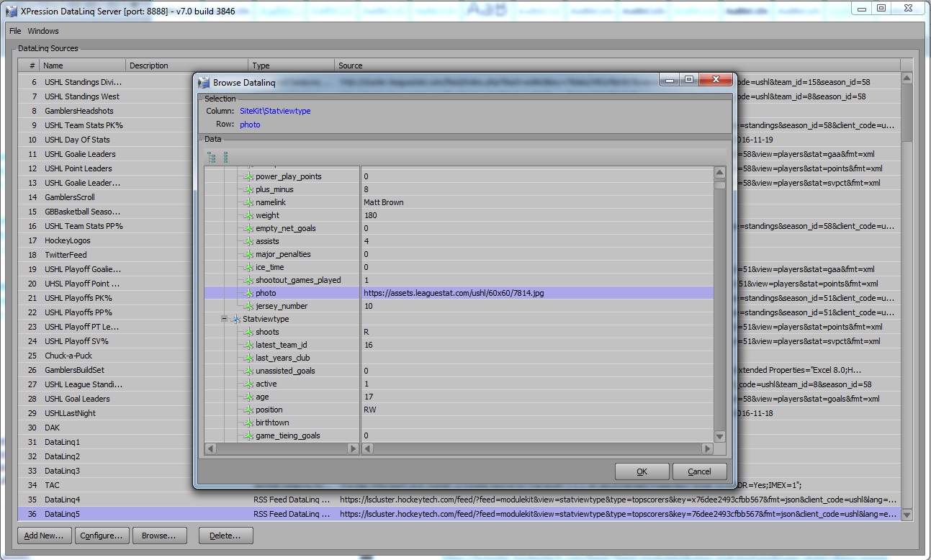Image resolution: width=931 pixels, height=560 pixels.
Task: Click right arrow of name-column horizontal scrollbar
Action: tap(353, 448)
